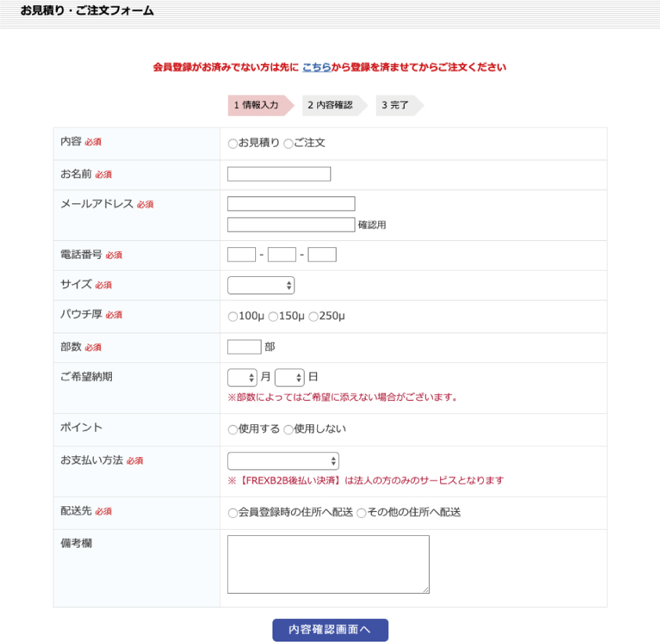Viewport: 660px width, 644px height.
Task: Focus the middle 電話番号 field
Action: tap(282, 254)
